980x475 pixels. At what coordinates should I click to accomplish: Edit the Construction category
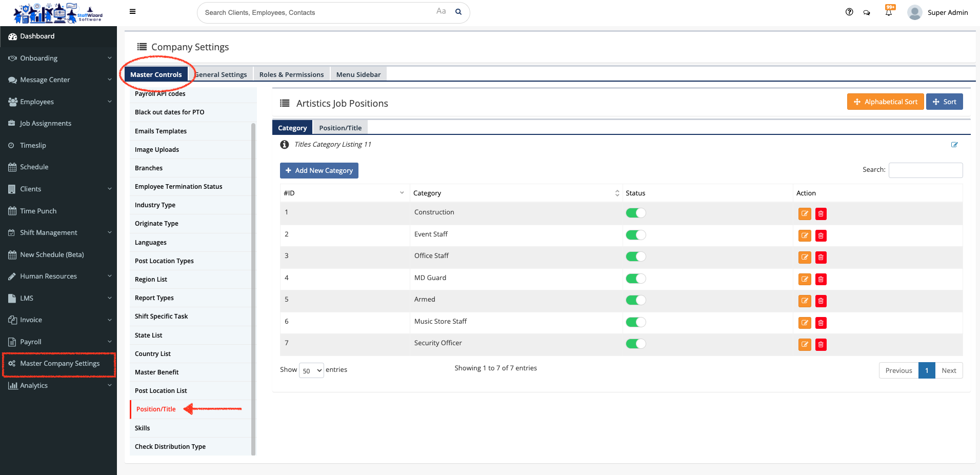pyautogui.click(x=805, y=214)
